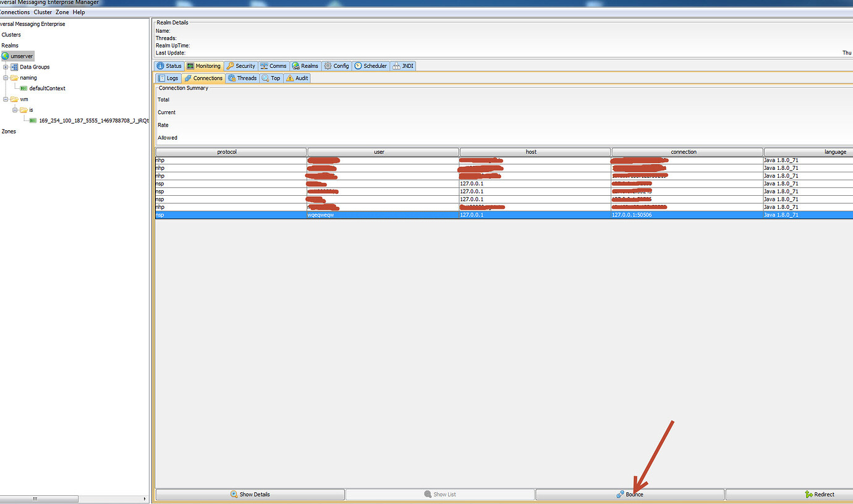Open the Zone menu
This screenshot has height=504, width=853.
point(62,12)
